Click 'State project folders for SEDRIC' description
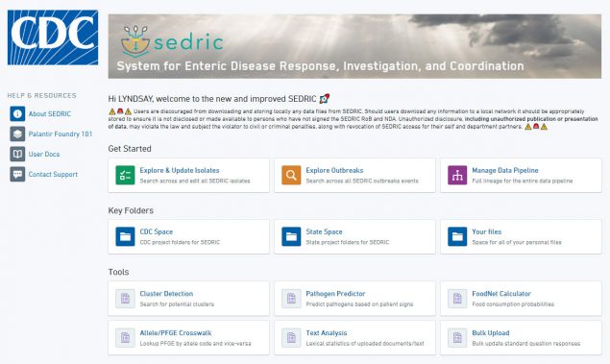 pyautogui.click(x=348, y=242)
